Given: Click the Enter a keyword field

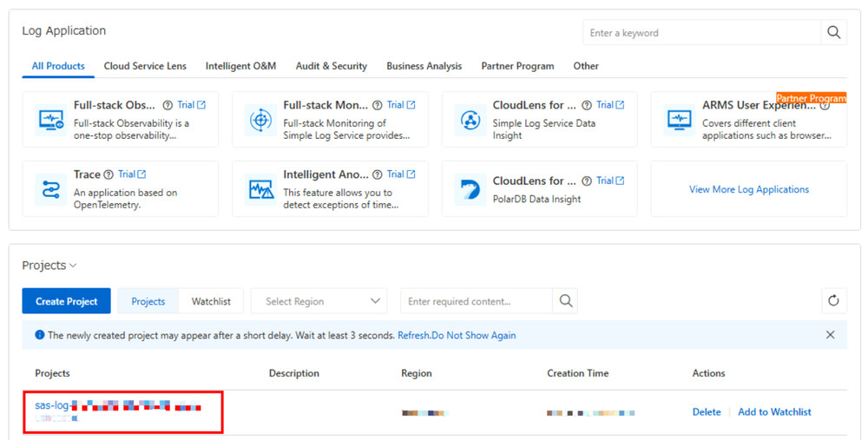Looking at the screenshot, I should coord(701,33).
